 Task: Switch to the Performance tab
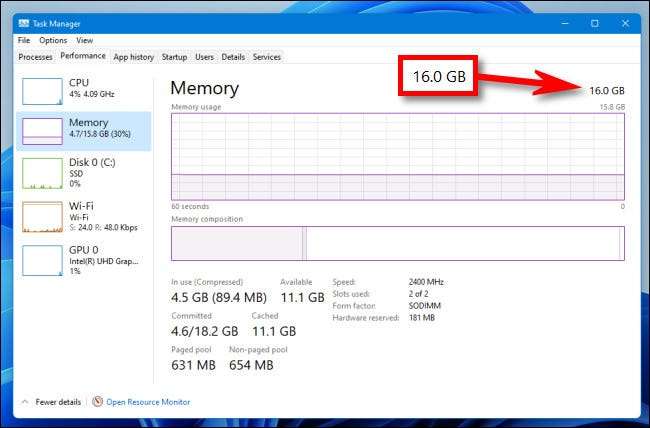(83, 56)
